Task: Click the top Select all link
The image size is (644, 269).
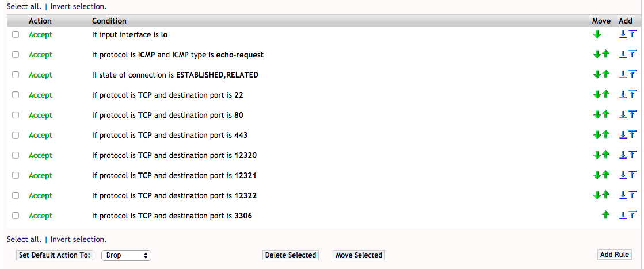Action: point(24,6)
